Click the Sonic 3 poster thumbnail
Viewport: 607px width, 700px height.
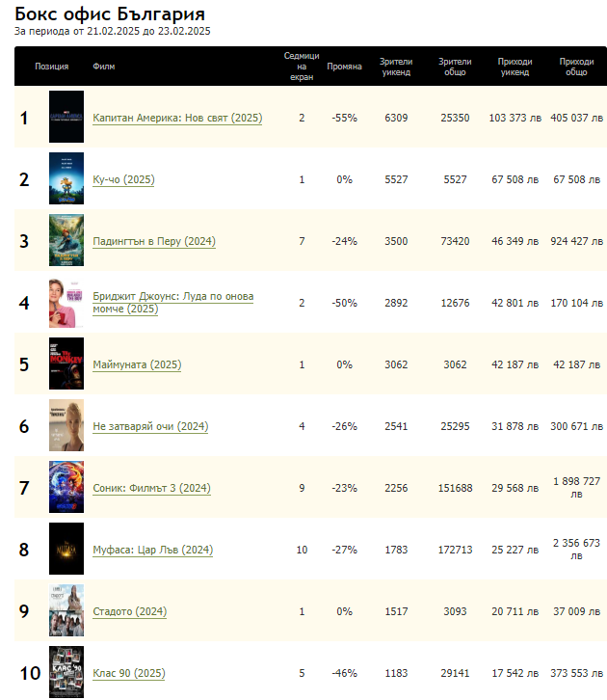(x=66, y=488)
